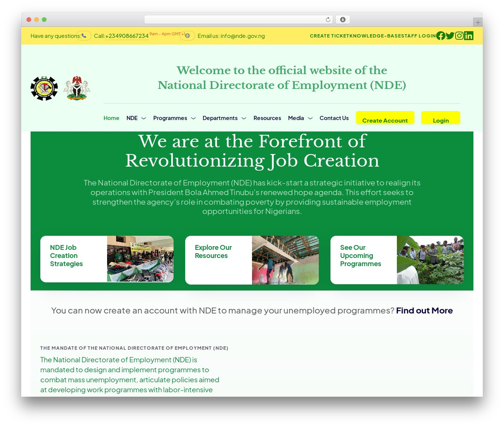
Task: Expand the Programmes menu chevron
Action: click(193, 118)
